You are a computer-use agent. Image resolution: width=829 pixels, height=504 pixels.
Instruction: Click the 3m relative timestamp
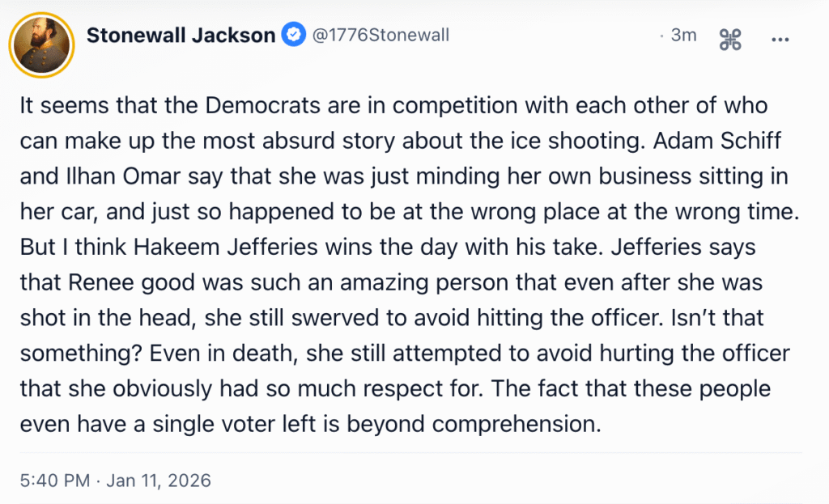pos(684,36)
